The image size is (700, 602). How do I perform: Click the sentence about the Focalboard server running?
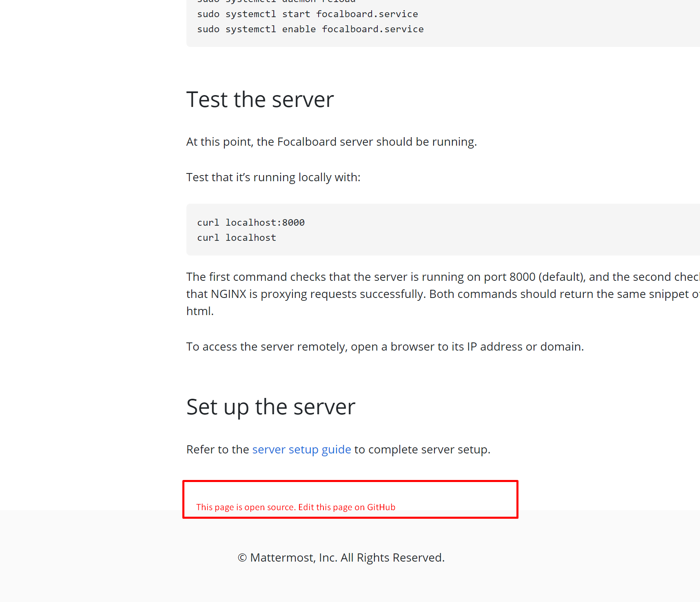pos(332,142)
